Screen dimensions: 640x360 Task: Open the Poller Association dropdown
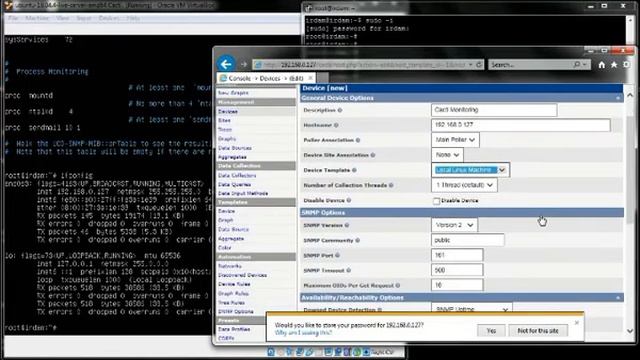455,140
